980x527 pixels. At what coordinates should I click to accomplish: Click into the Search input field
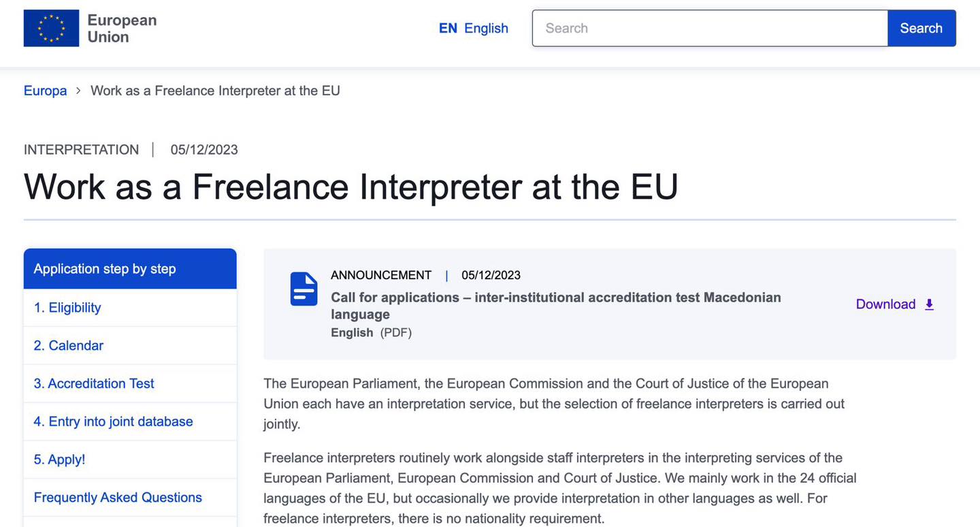710,28
